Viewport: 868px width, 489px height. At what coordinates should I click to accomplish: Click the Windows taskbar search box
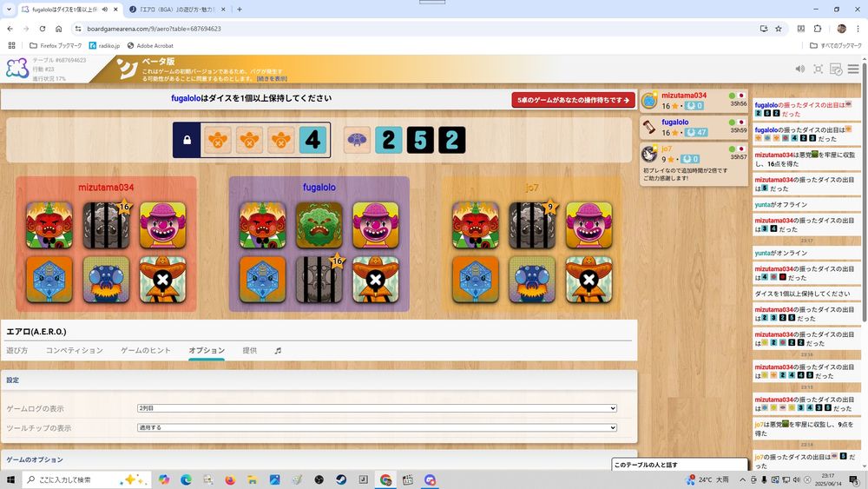pyautogui.click(x=86, y=479)
